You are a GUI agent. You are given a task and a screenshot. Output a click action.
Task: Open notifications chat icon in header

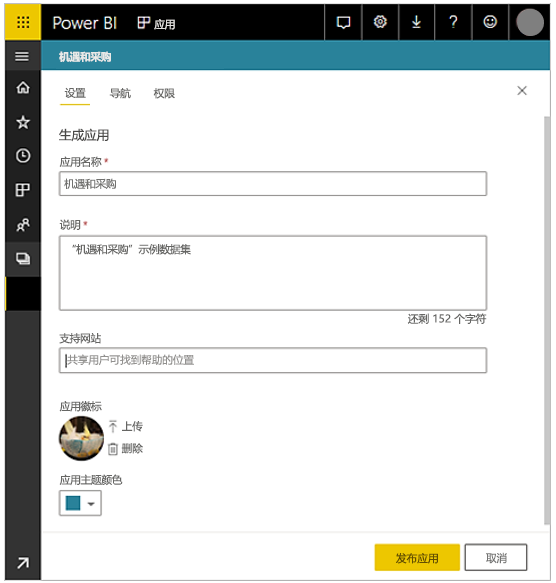(x=343, y=22)
